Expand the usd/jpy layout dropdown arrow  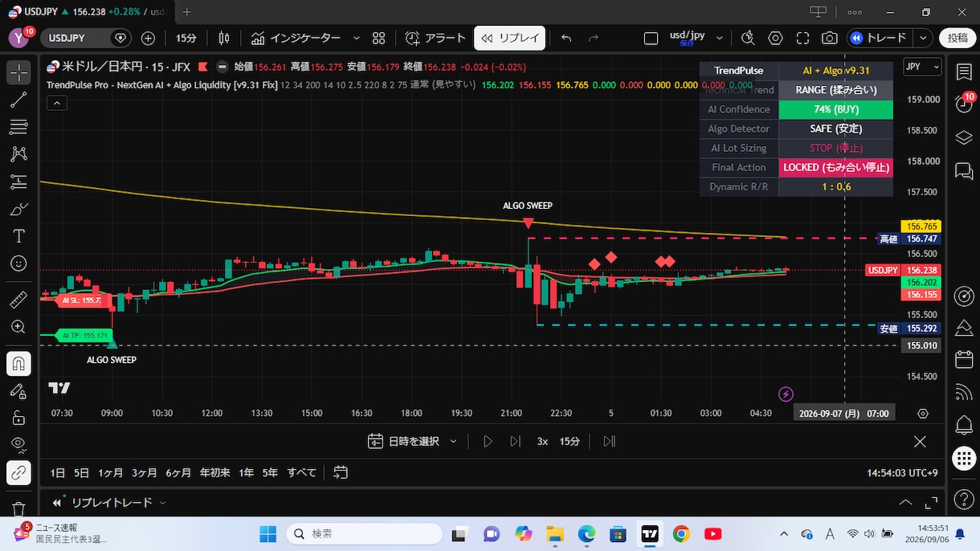[x=720, y=38]
